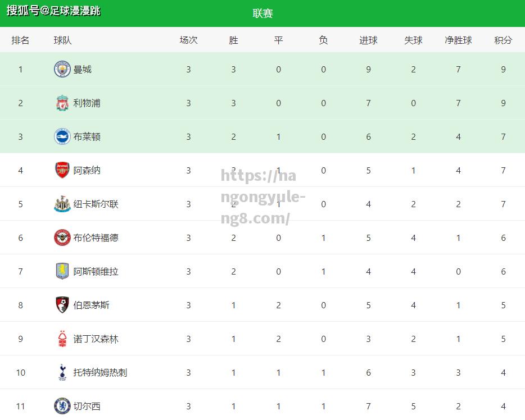Viewport: 525px width, 420px height.
Task: Click the Nottingham Forest club crest
Action: click(x=62, y=339)
